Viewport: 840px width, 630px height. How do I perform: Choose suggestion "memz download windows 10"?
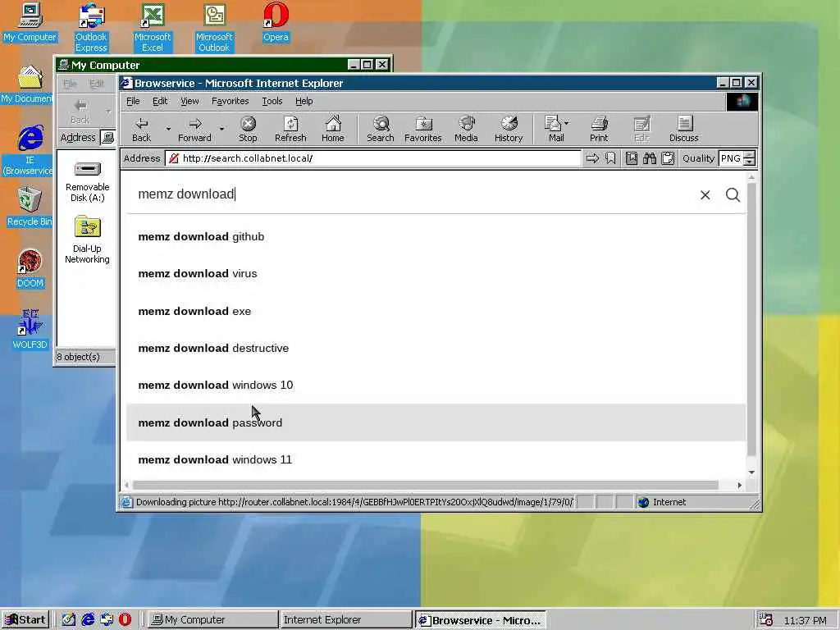coord(436,385)
